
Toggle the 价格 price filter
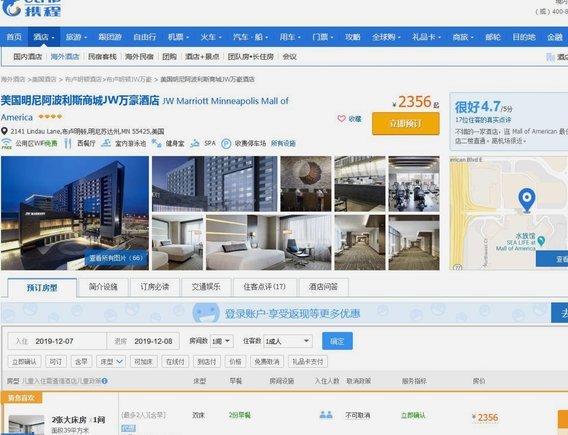(x=235, y=361)
